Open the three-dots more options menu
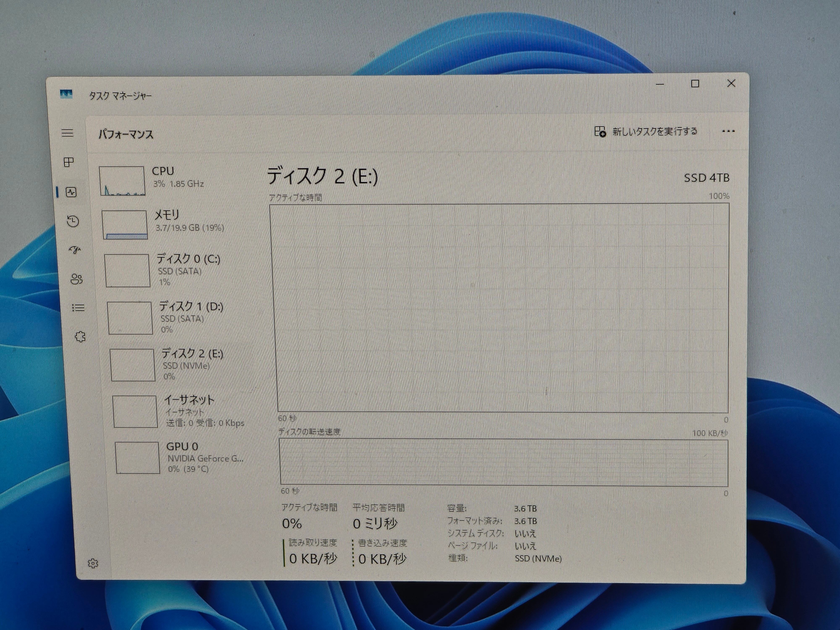 tap(728, 131)
